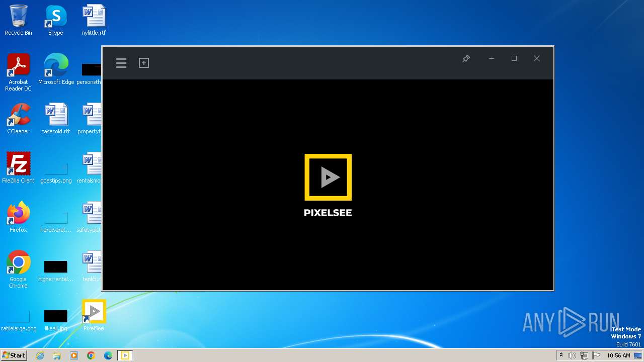644x362 pixels.
Task: Select the casecold.rtf document
Action: point(56,119)
